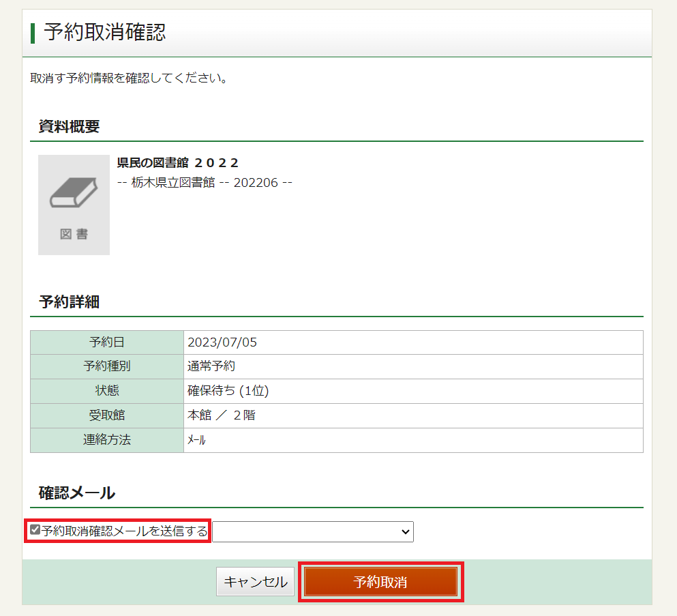Viewport: 677px width, 616px height.
Task: Click the status 確保待ち (1位)
Action: [228, 391]
